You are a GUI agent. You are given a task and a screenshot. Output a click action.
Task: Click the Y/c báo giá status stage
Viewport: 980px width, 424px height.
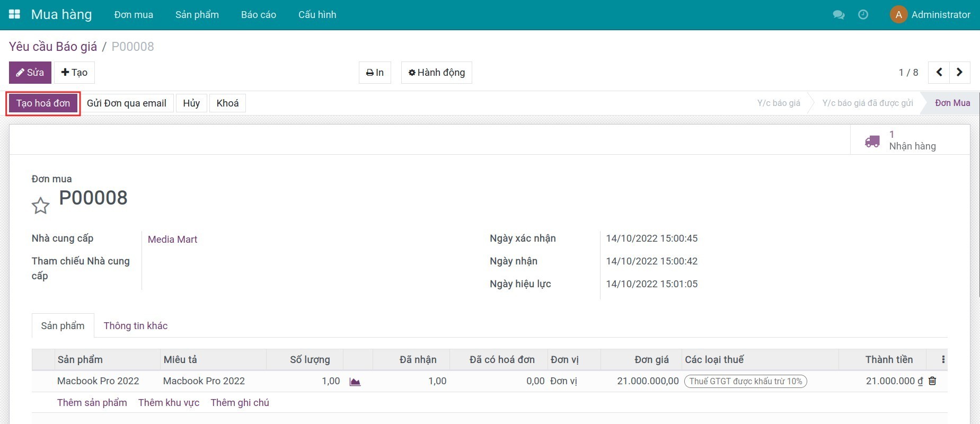(x=778, y=103)
